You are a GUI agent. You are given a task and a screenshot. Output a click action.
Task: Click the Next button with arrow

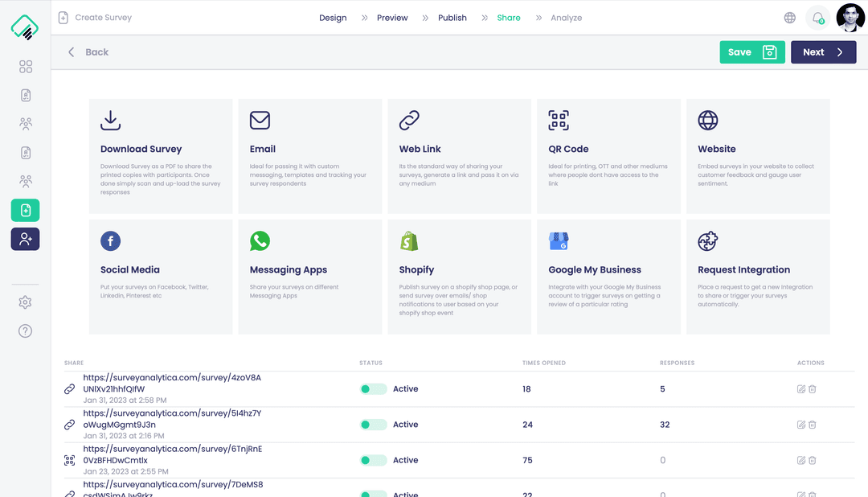(x=823, y=52)
